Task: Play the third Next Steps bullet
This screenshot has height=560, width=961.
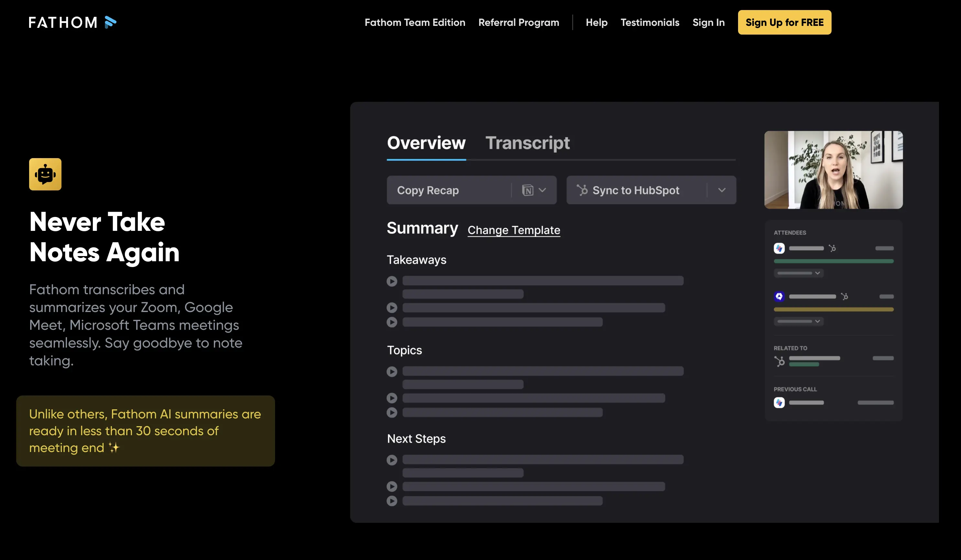Action: point(392,501)
